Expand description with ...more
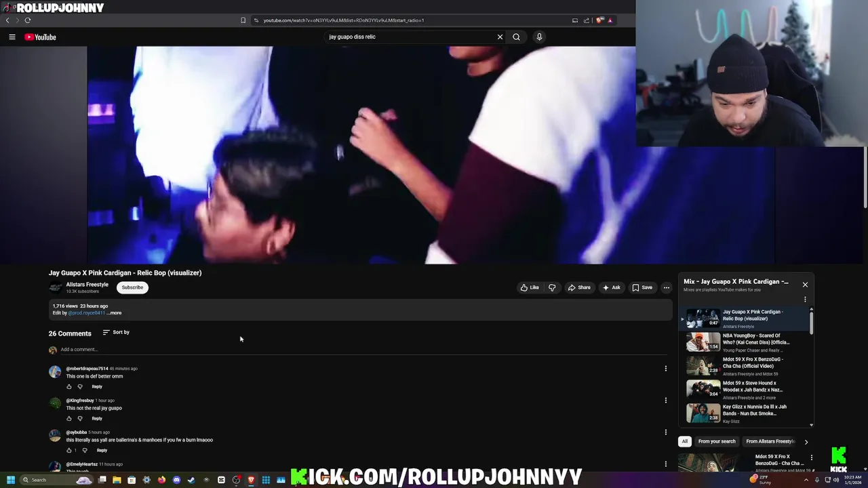The height and width of the screenshot is (488, 868). [115, 313]
